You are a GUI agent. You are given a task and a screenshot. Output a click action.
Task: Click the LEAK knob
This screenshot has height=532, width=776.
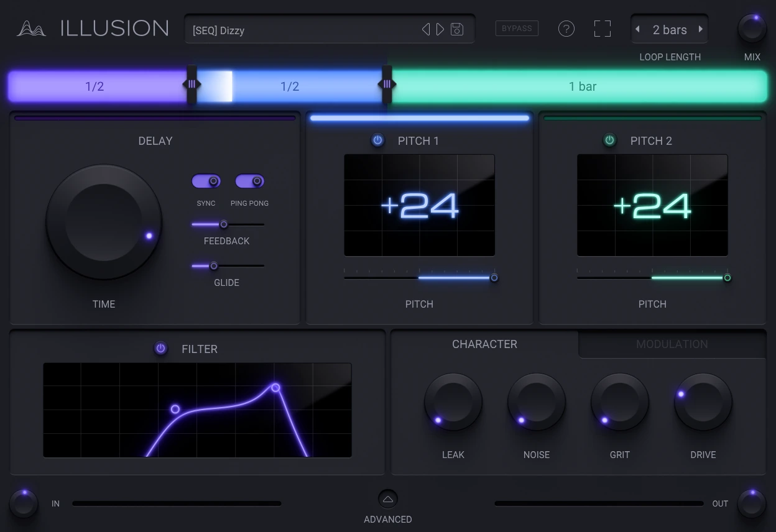tap(453, 402)
